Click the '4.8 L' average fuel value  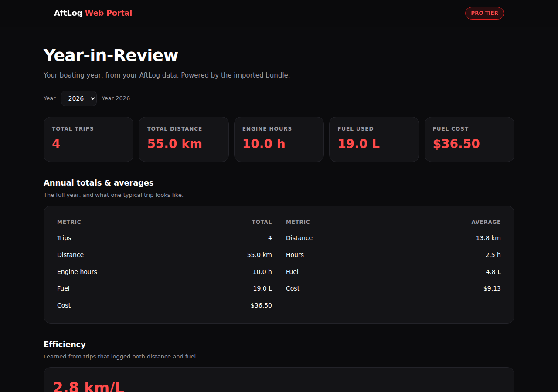pos(493,272)
